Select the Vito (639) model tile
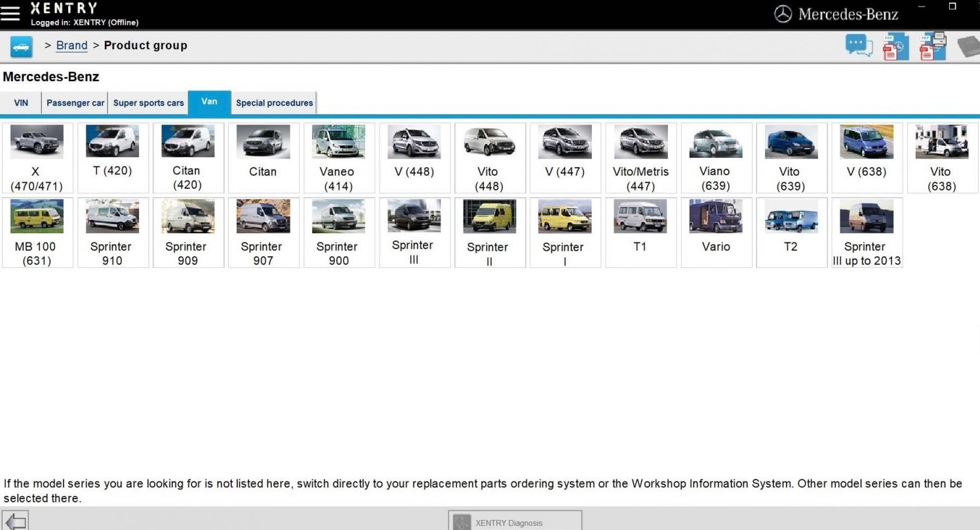This screenshot has width=980, height=530. (791, 158)
